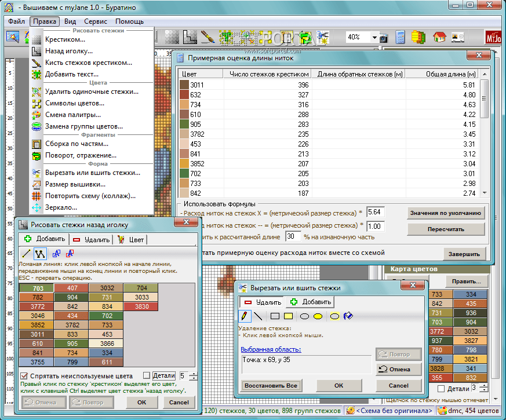Image resolution: width=506 pixels, height=420 pixels.
Task: Click OK in cut stitches dialog
Action: point(339,385)
